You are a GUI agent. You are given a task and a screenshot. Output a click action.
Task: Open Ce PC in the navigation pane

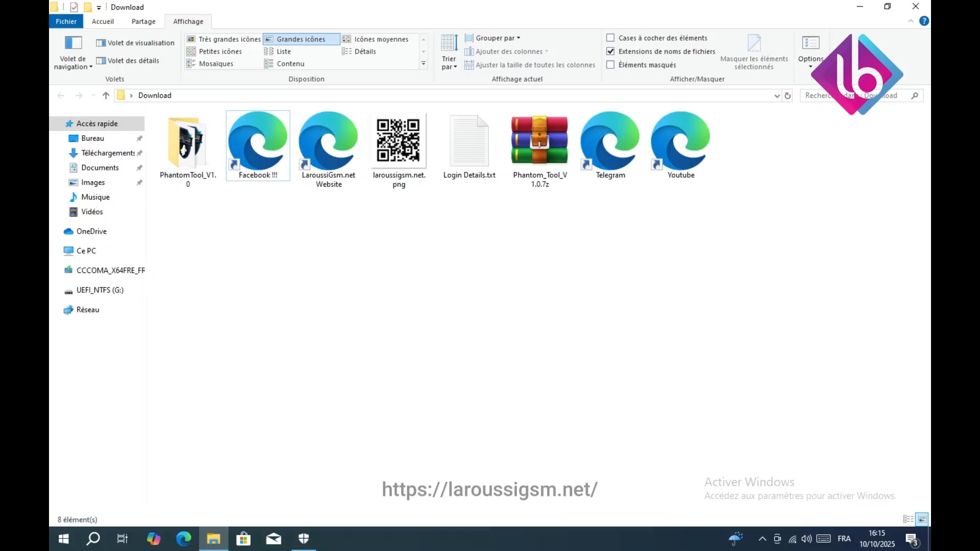coord(86,251)
